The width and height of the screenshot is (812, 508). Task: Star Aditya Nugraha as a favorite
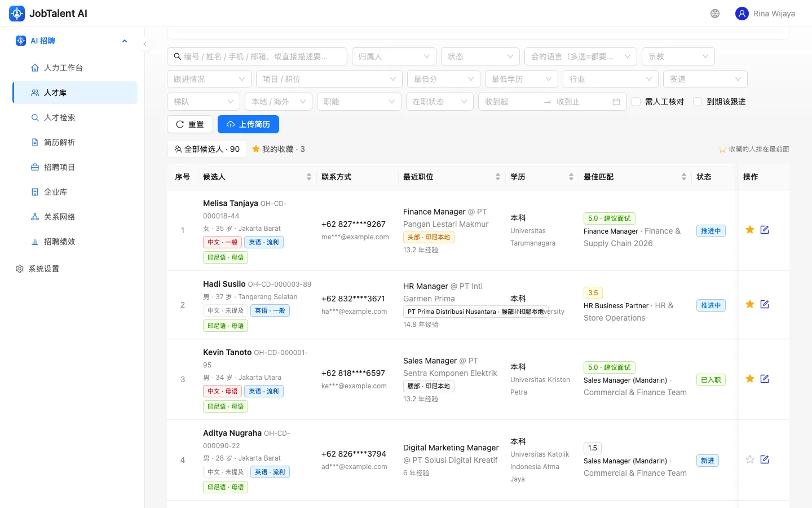click(750, 459)
